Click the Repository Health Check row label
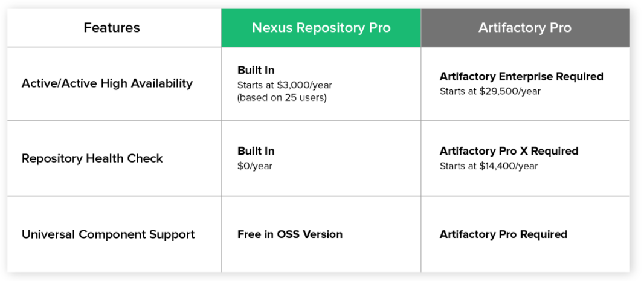The width and height of the screenshot is (644, 281). tap(92, 158)
